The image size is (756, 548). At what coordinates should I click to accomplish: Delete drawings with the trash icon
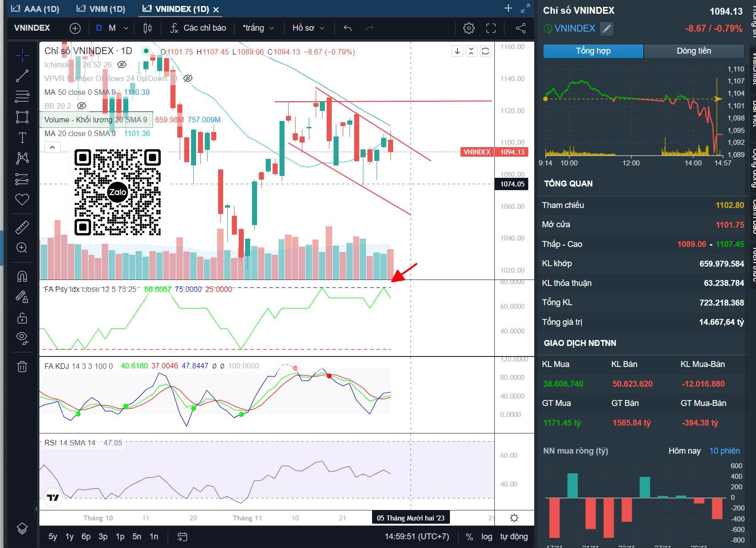[22, 366]
